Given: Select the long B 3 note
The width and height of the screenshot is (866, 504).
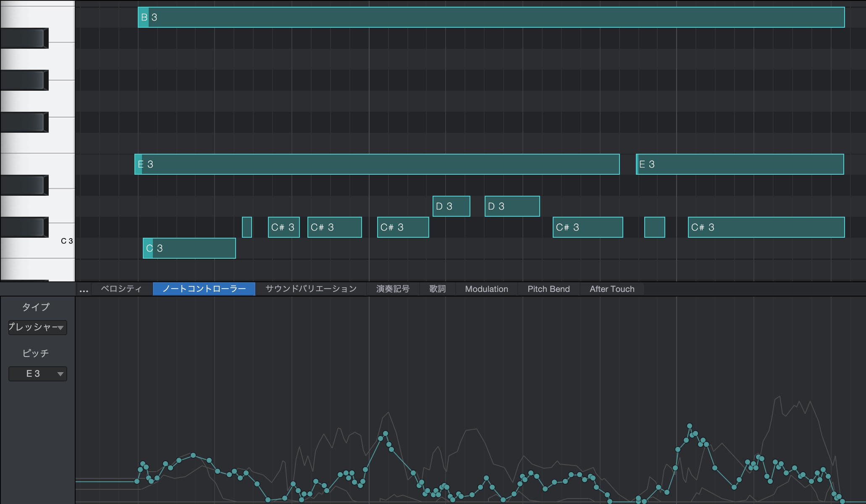Looking at the screenshot, I should pyautogui.click(x=491, y=17).
